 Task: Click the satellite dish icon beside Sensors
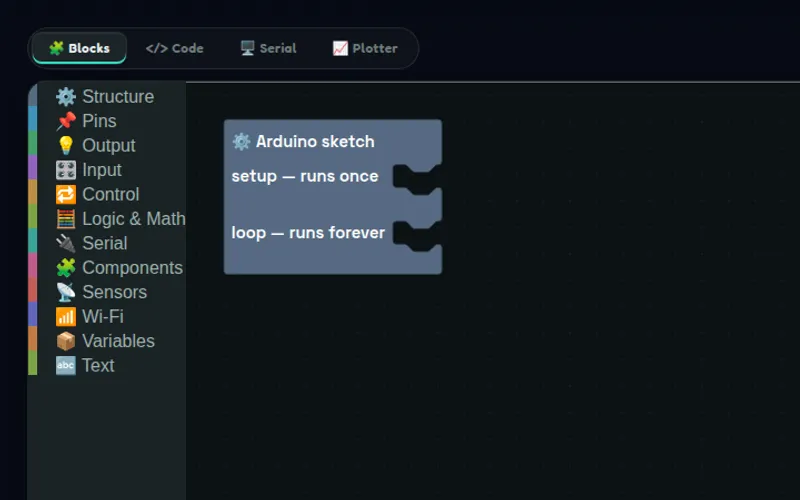(66, 292)
